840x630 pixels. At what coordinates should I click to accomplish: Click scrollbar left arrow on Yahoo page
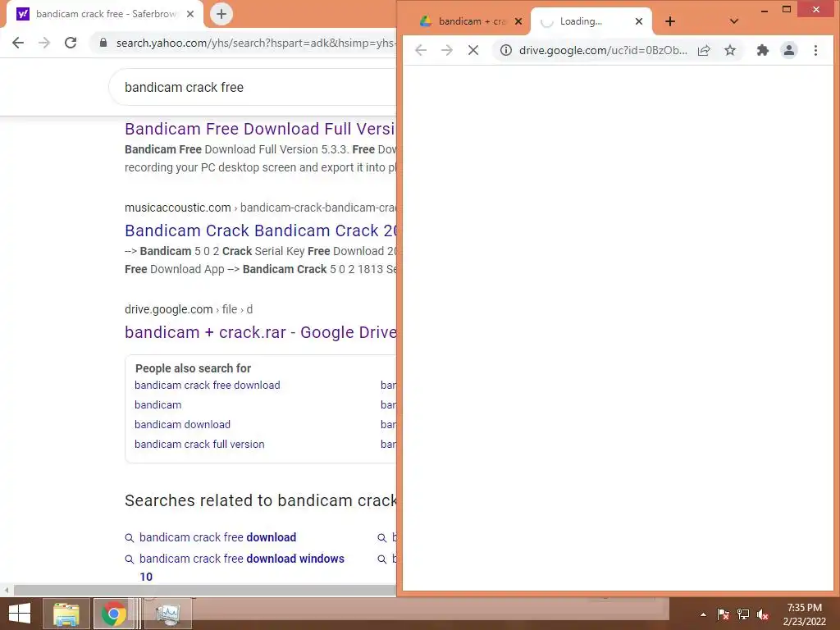click(7, 590)
